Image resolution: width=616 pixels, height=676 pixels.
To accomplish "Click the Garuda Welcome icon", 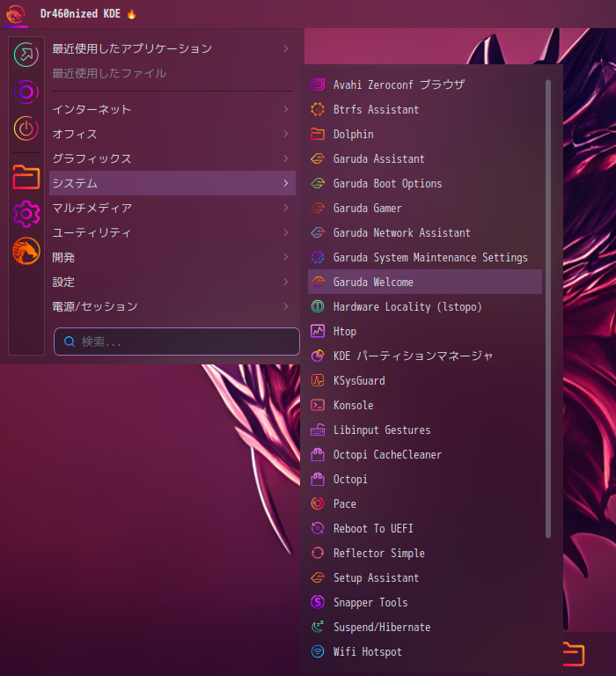I will [x=318, y=282].
